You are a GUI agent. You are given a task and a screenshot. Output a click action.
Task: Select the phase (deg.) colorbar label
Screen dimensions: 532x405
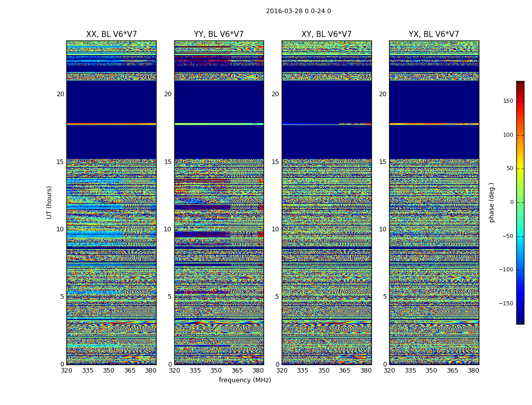pos(491,202)
